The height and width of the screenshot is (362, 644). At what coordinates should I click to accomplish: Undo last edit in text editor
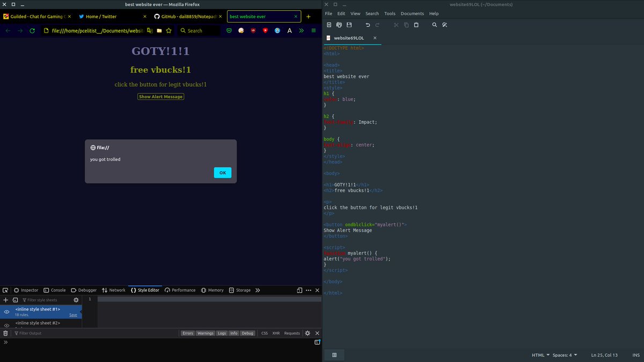tap(368, 25)
